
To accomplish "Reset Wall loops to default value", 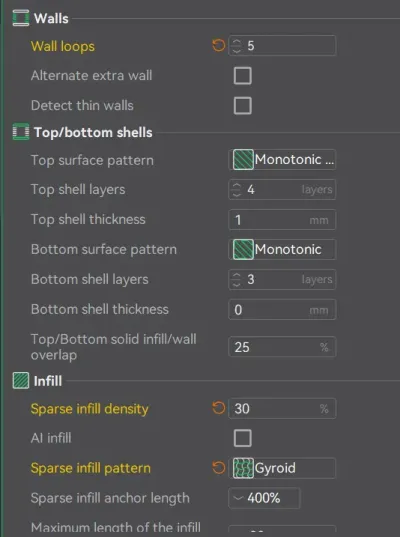I will coord(218,45).
